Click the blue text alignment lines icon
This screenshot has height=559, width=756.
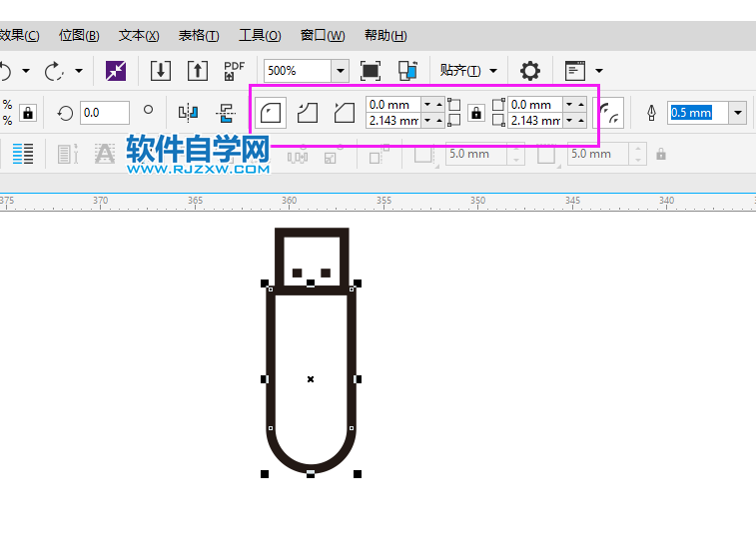[23, 154]
